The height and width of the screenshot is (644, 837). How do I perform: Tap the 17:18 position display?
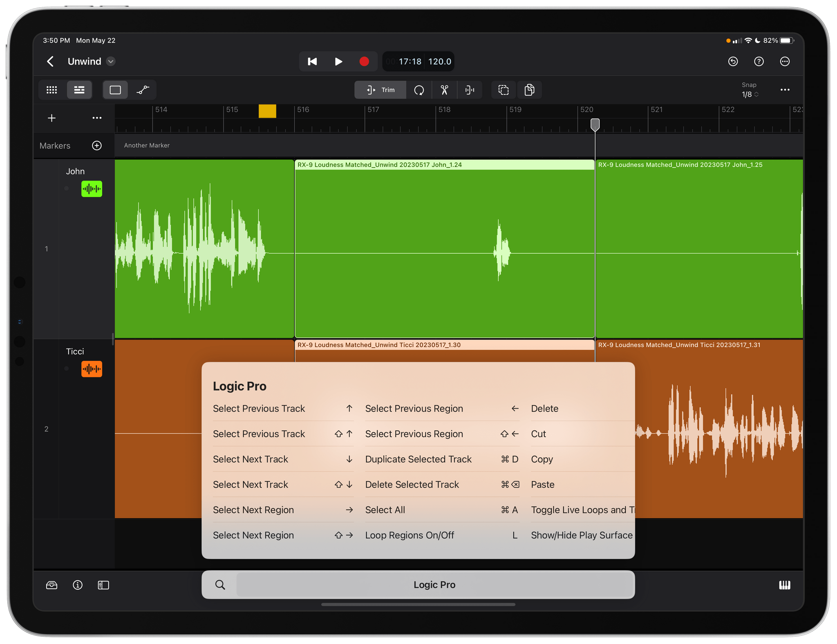tap(410, 61)
